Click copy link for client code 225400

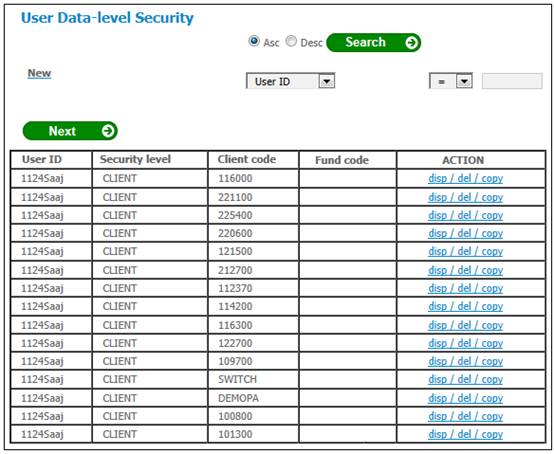(x=492, y=215)
